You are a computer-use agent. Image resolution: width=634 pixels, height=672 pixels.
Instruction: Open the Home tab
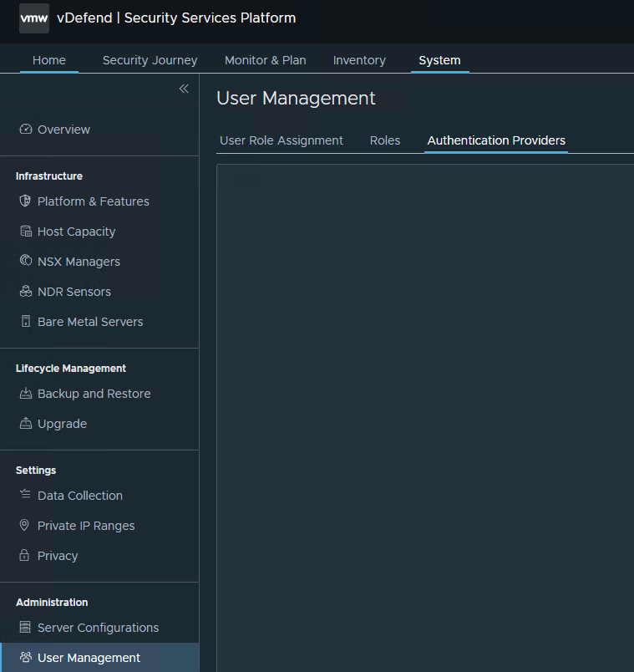coord(49,60)
